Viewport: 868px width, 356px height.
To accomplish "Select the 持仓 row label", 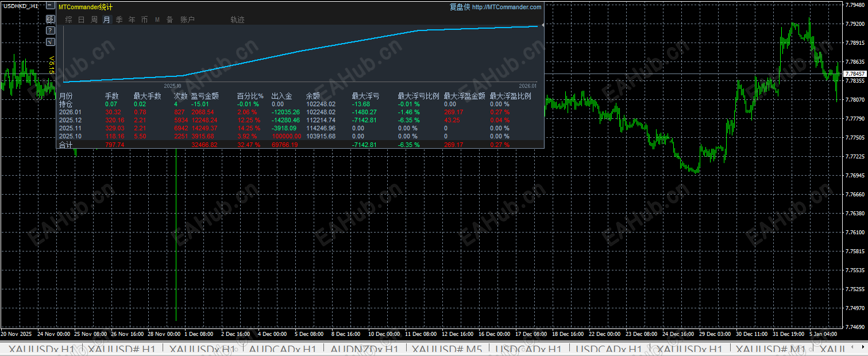I will tap(66, 104).
